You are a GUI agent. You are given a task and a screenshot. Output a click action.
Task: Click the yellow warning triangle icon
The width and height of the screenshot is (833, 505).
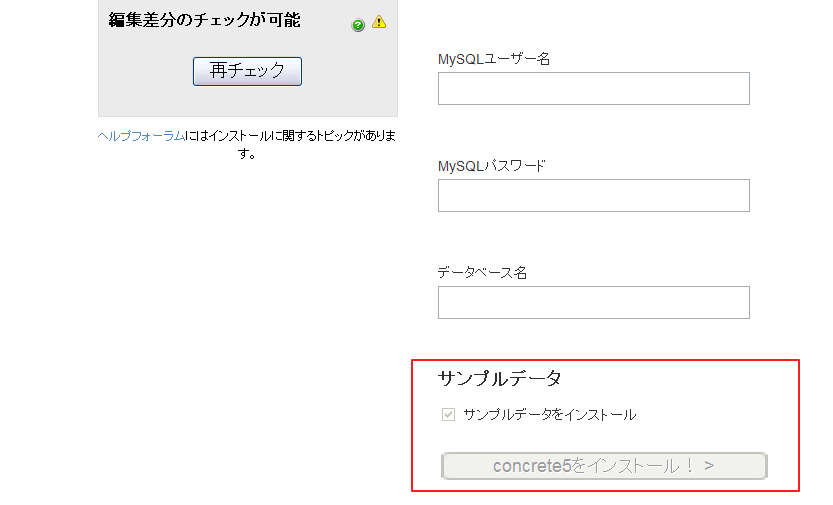[379, 22]
